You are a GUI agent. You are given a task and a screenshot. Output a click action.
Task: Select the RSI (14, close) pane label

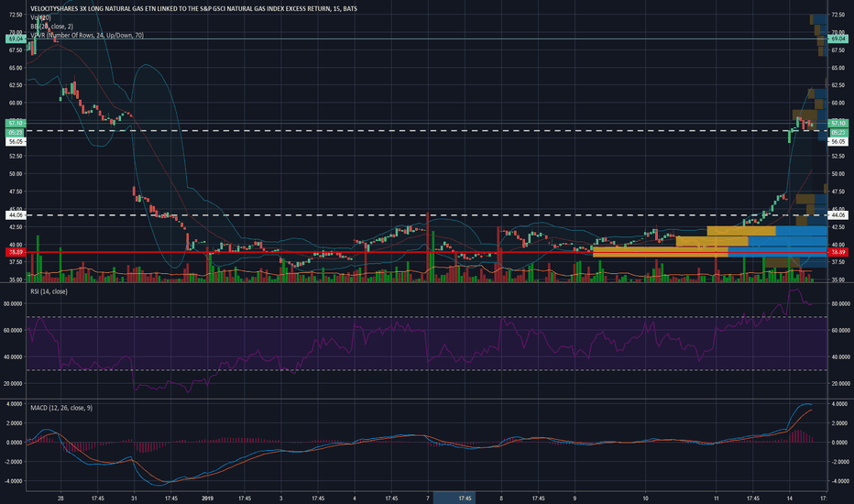tap(49, 291)
